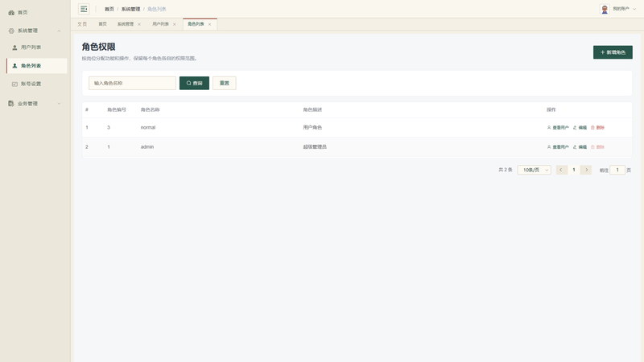Open the 10条/页 page size dropdown
Image resolution: width=644 pixels, height=362 pixels.
tap(535, 170)
